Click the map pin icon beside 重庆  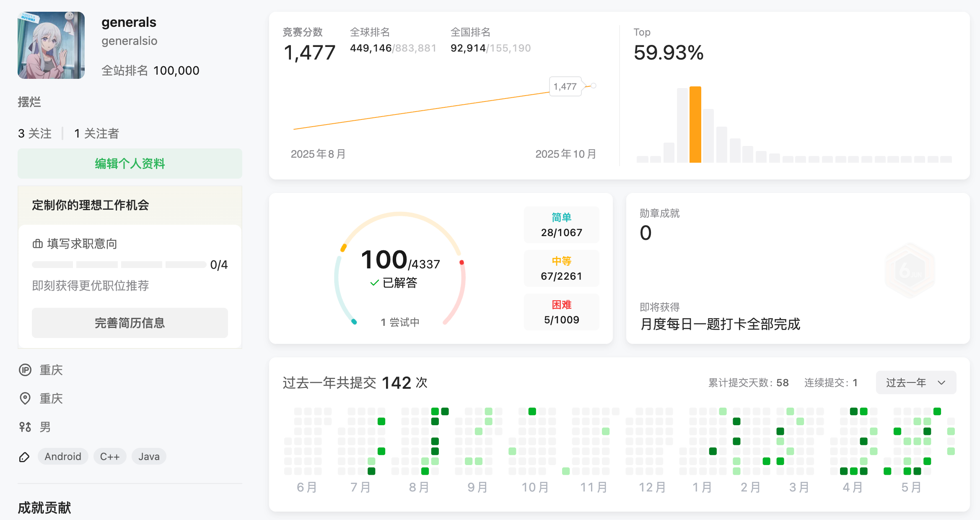pyautogui.click(x=25, y=398)
